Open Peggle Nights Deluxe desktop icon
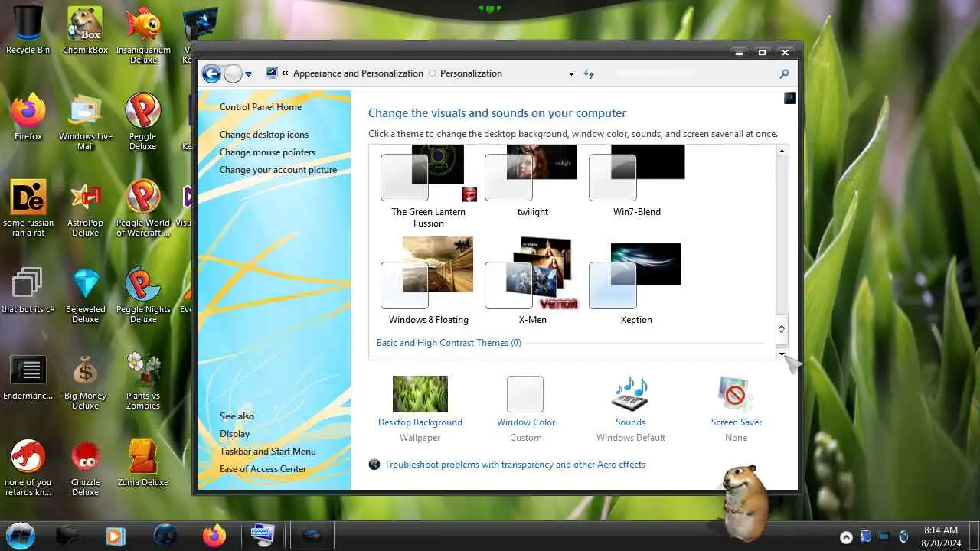This screenshot has width=980, height=551. (143, 294)
